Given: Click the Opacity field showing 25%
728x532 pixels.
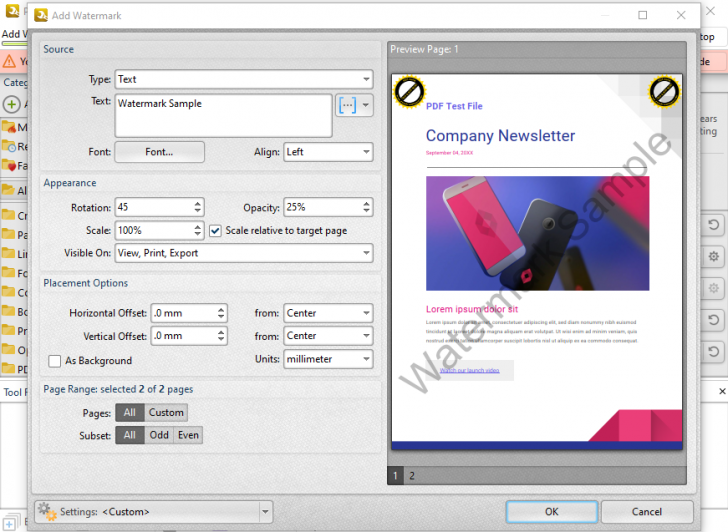Looking at the screenshot, I should [x=322, y=208].
